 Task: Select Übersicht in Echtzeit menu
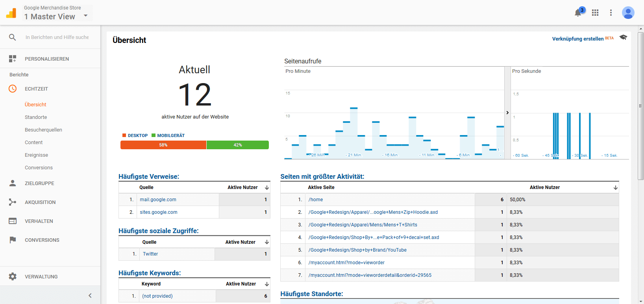pyautogui.click(x=35, y=104)
